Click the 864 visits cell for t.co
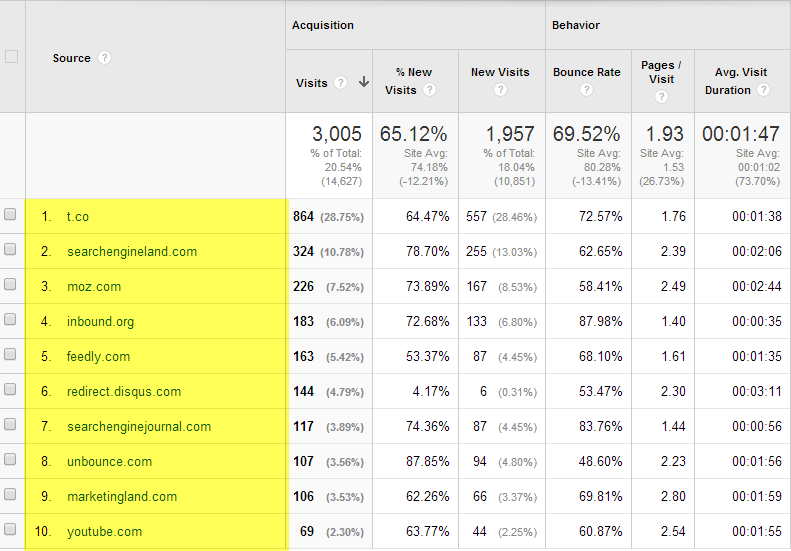 coord(303,216)
